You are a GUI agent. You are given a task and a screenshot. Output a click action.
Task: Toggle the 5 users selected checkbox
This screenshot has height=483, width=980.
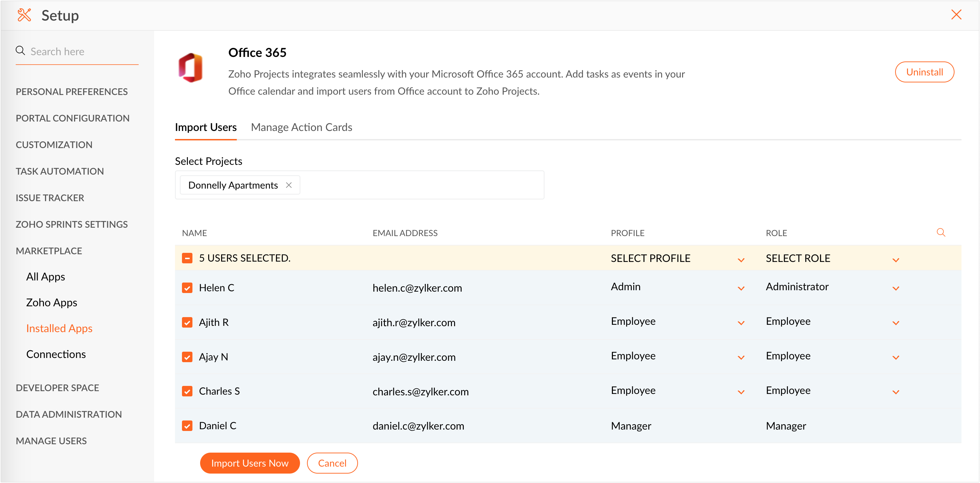point(187,258)
